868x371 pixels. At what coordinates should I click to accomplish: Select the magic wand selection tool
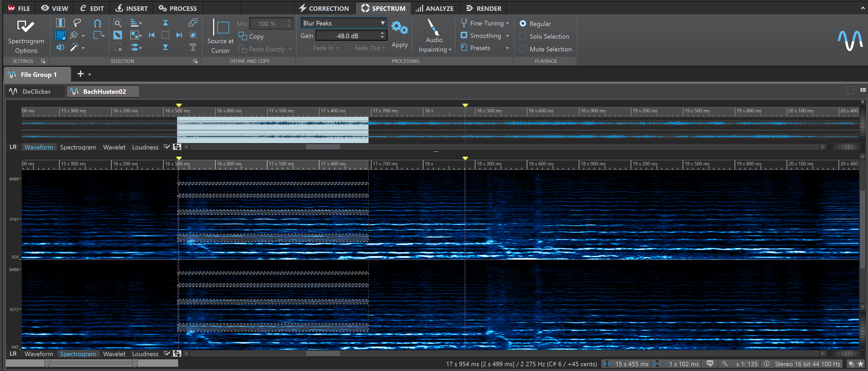(75, 47)
